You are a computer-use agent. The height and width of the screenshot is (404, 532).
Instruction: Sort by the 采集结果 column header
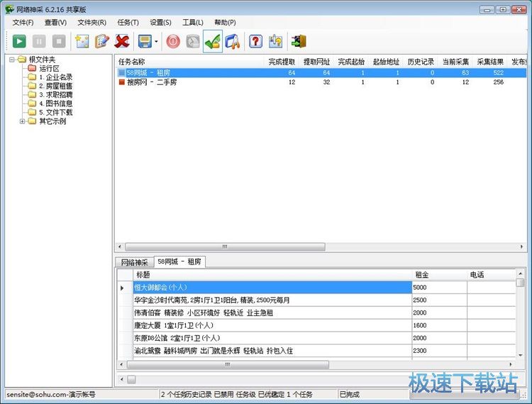click(x=490, y=62)
